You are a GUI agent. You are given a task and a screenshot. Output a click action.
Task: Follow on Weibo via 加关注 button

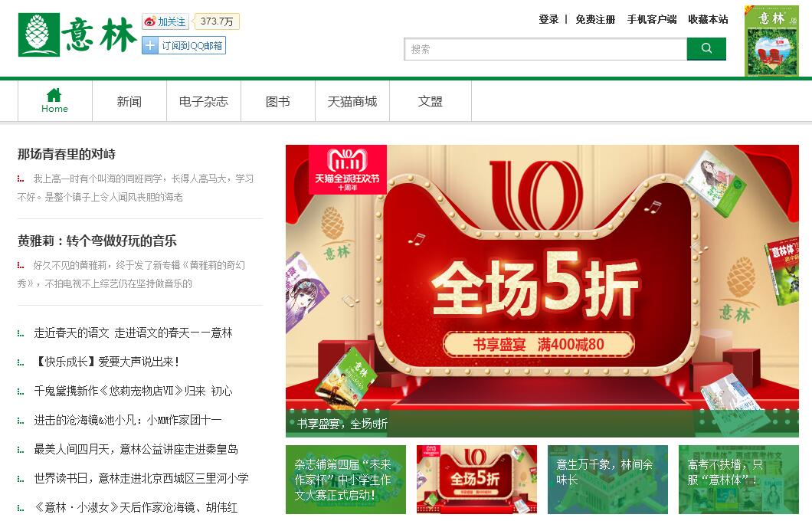coord(165,21)
